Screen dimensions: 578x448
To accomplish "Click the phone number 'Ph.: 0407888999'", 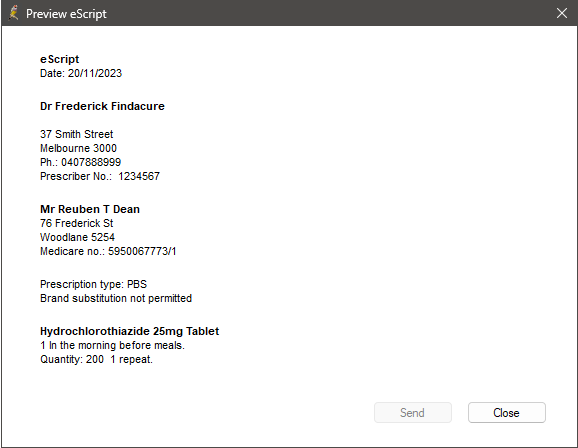I will [x=80, y=162].
